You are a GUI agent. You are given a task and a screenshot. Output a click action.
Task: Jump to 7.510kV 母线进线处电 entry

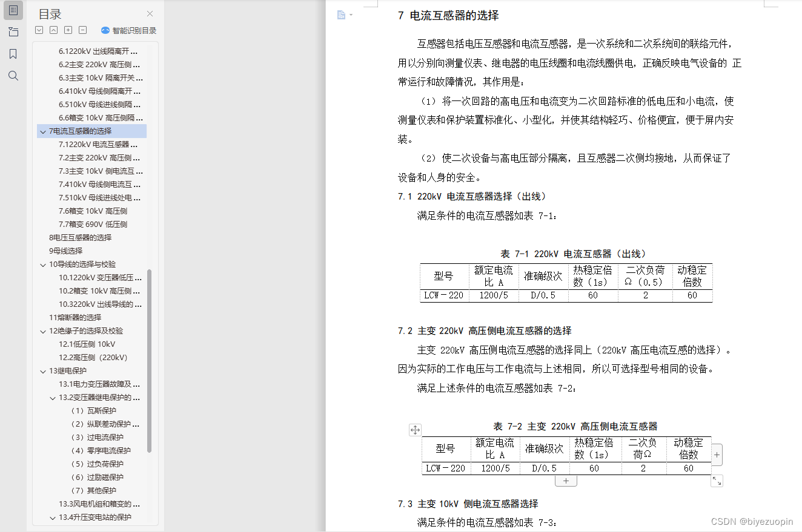[x=99, y=198]
